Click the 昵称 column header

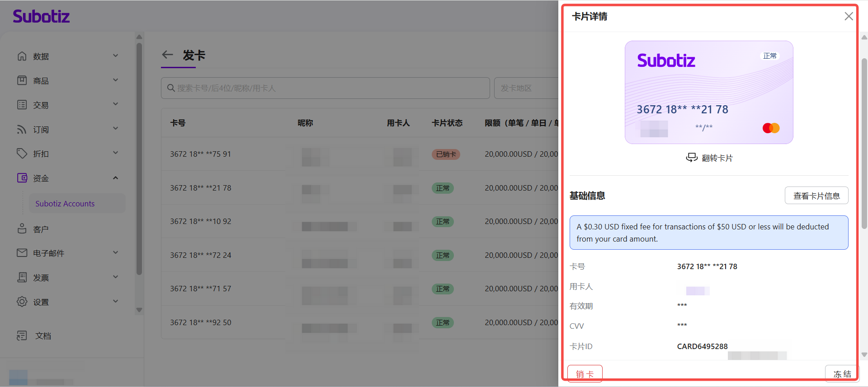pos(305,123)
